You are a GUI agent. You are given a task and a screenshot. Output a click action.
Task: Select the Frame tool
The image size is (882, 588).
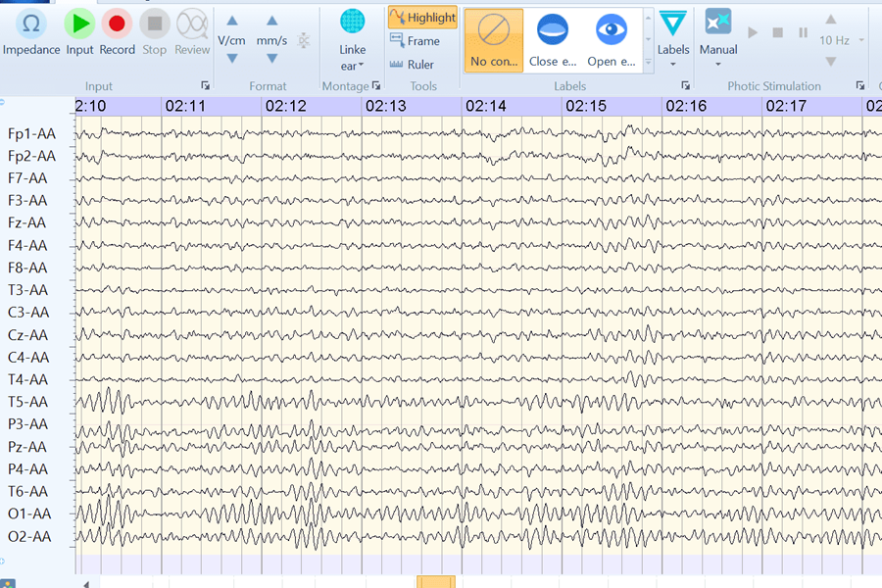coord(416,41)
